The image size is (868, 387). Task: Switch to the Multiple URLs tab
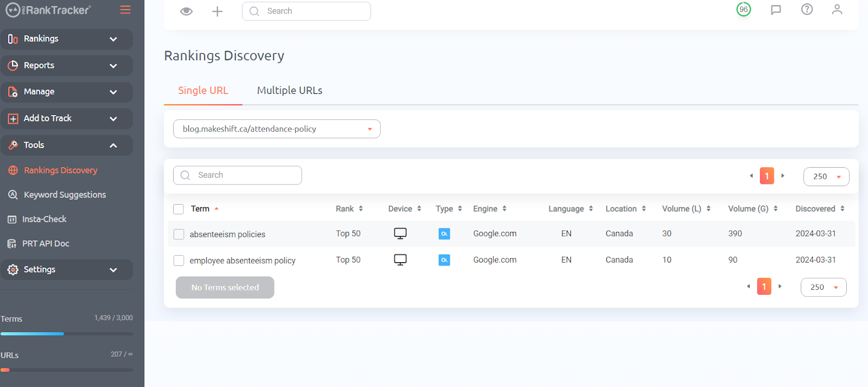click(x=290, y=91)
